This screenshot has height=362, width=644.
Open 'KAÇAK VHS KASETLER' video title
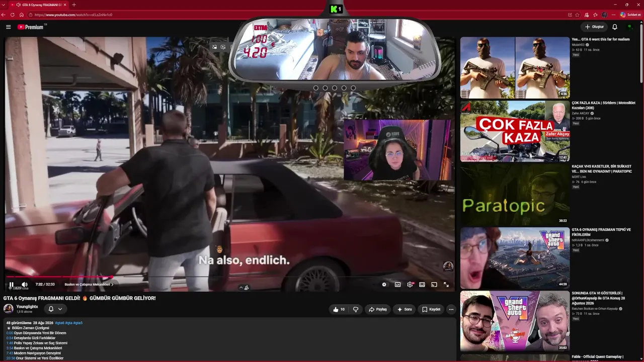coord(602,168)
